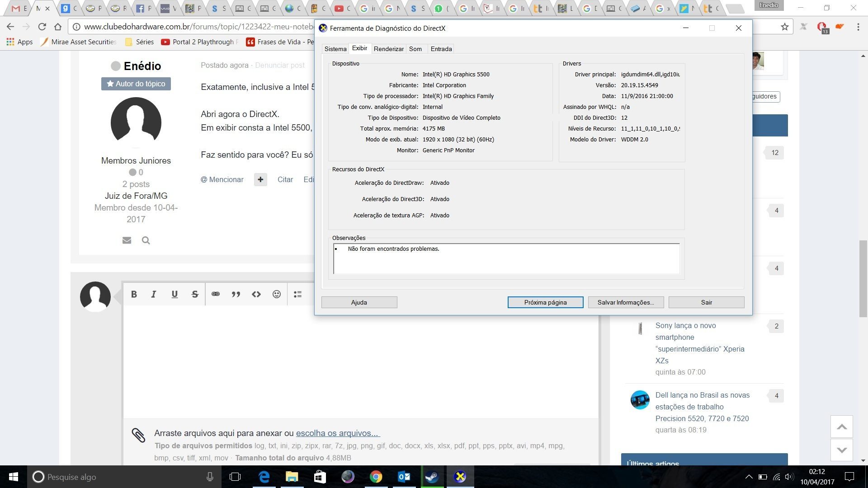868x488 pixels.
Task: Insert a code block in the editor
Action: 256,294
